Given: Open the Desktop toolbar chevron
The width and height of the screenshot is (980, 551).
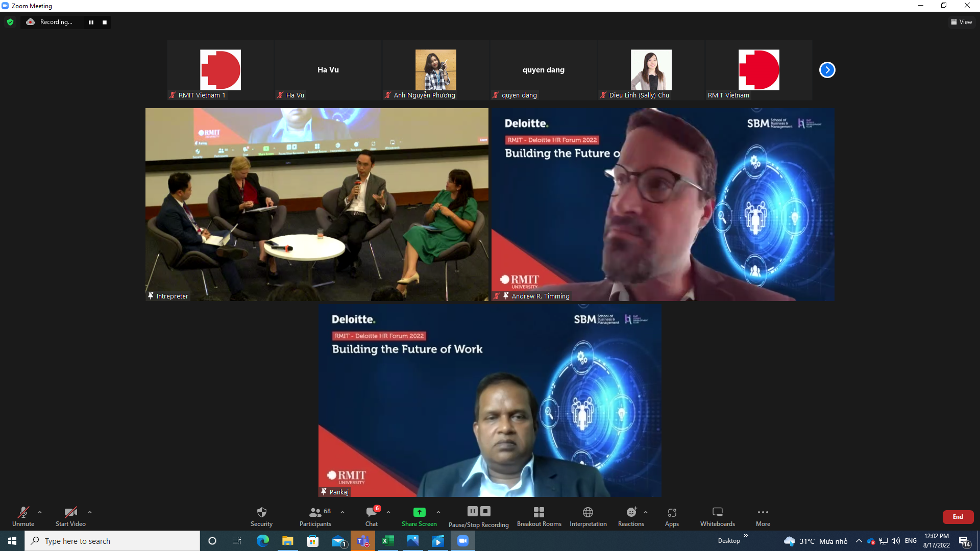Looking at the screenshot, I should click(x=746, y=536).
